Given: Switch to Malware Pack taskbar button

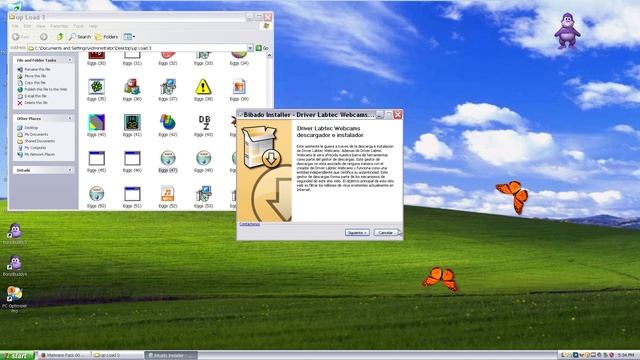Looking at the screenshot, I should pyautogui.click(x=64, y=356).
